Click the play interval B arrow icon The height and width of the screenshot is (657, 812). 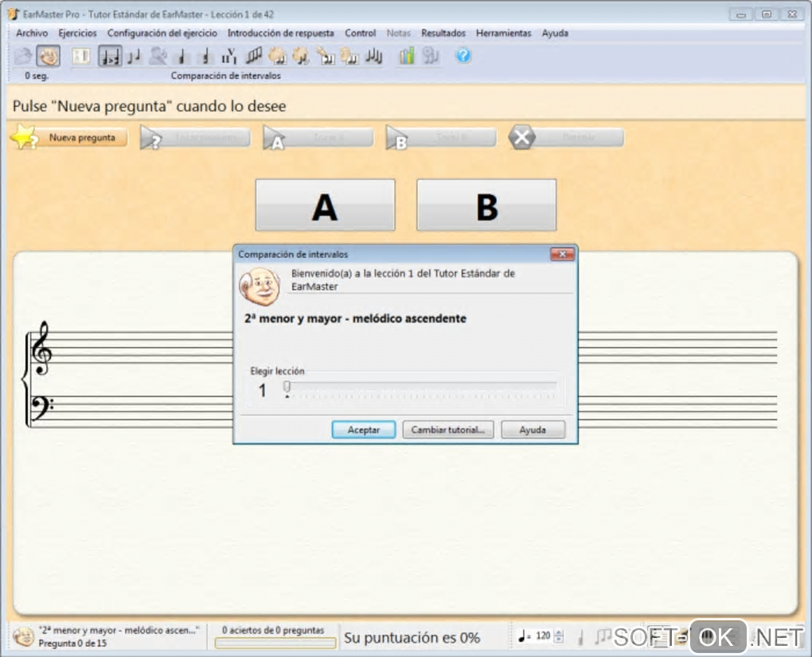point(397,138)
